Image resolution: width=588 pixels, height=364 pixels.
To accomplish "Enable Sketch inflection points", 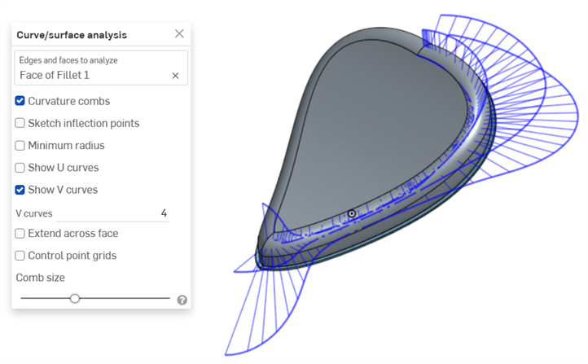I will coord(20,123).
